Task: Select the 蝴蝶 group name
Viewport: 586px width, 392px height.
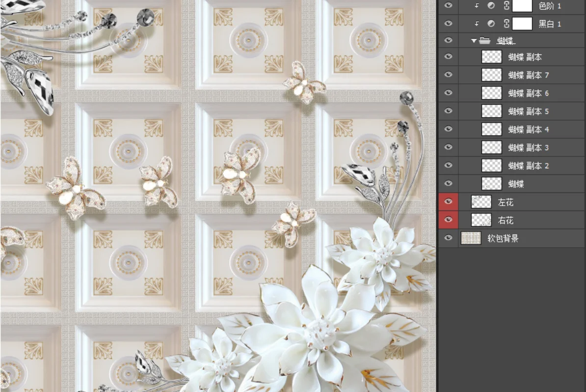Action: click(x=506, y=41)
